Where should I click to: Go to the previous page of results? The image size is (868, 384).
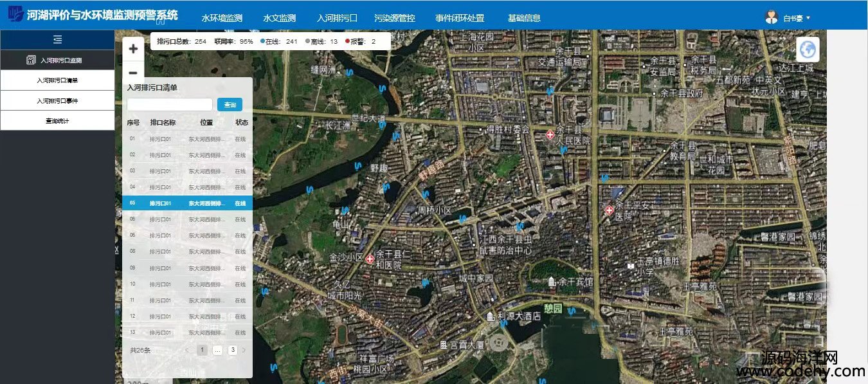186,350
